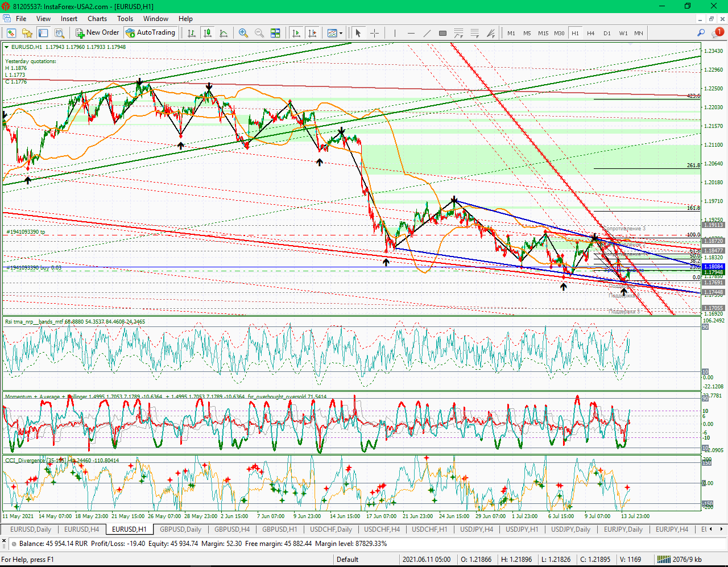The image size is (728, 567).
Task: Open the search magnifier icon
Action: [701, 33]
